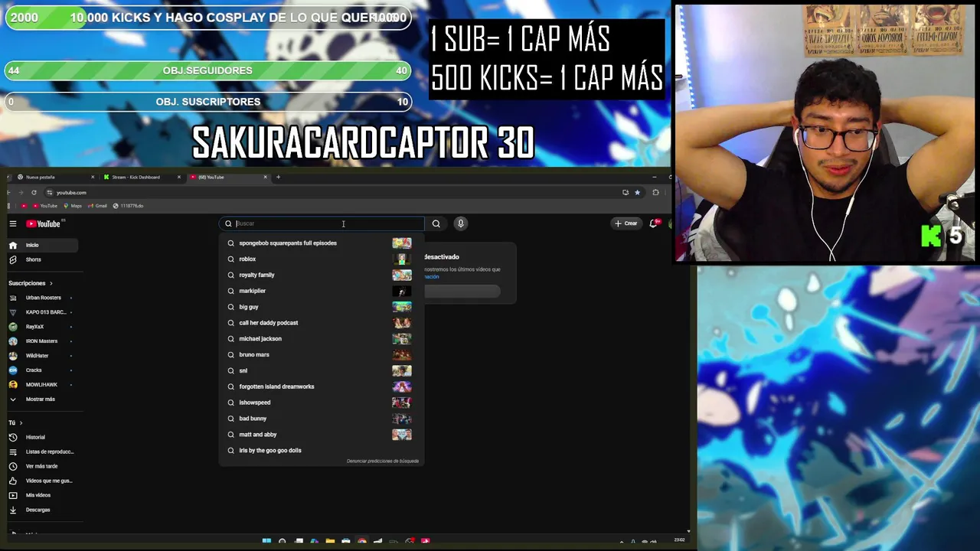Open MOWLIHAWK channel subscription
980x551 pixels.
43,385
